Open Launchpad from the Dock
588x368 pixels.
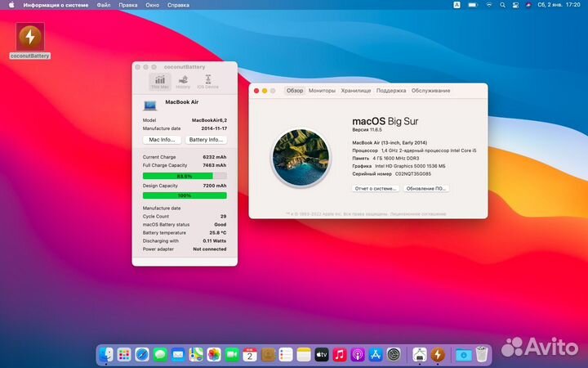click(124, 354)
